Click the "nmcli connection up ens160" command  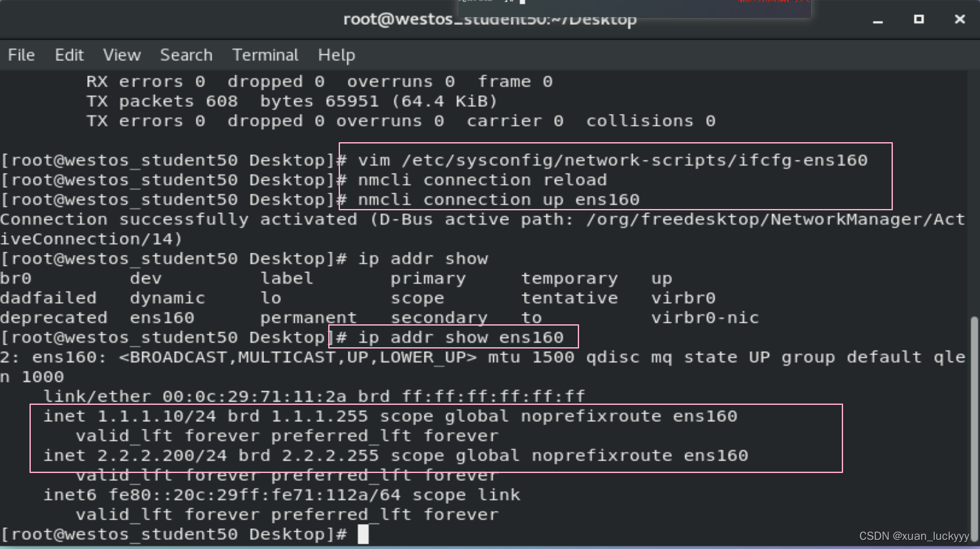pos(498,200)
